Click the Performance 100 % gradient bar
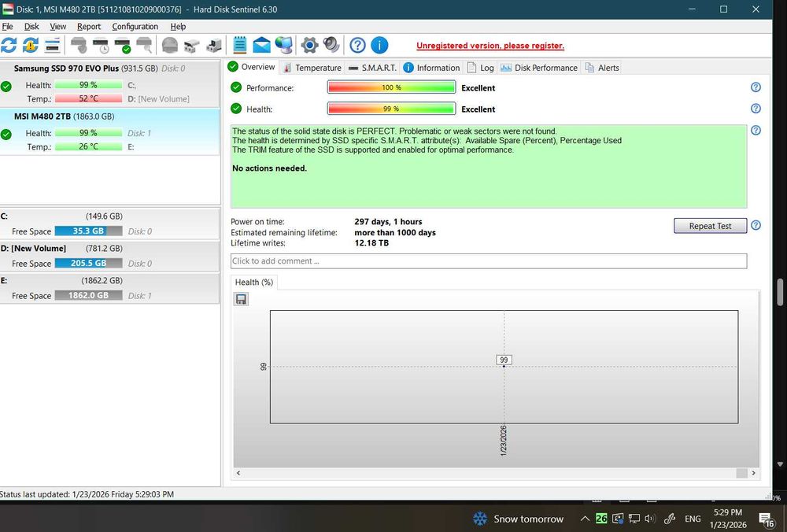The width and height of the screenshot is (787, 532). [391, 87]
